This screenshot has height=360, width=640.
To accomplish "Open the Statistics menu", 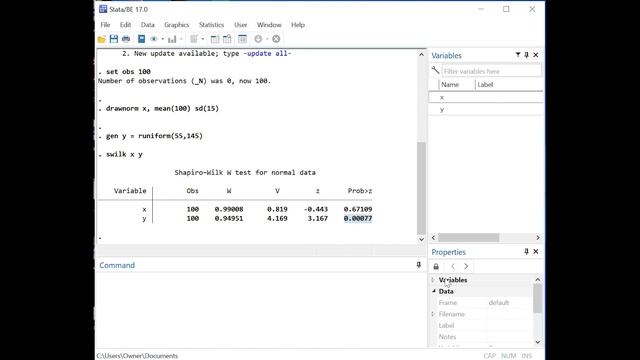I will pos(211,25).
